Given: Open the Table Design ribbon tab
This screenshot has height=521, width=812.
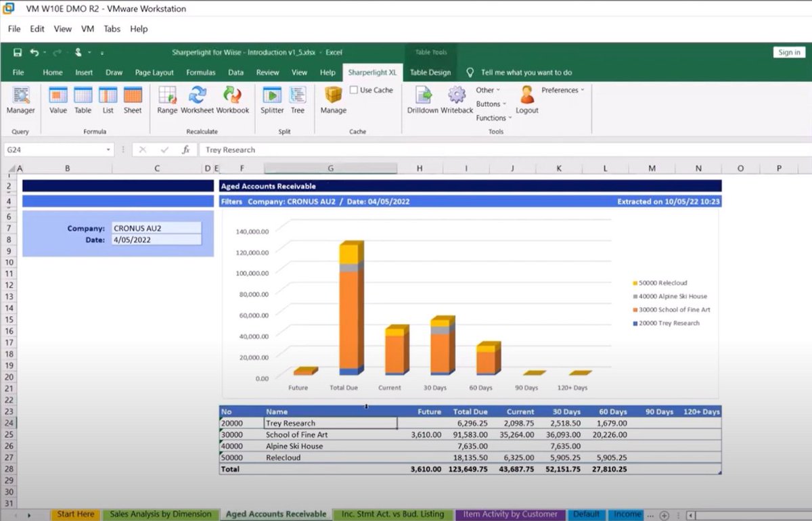Looking at the screenshot, I should pyautogui.click(x=430, y=72).
